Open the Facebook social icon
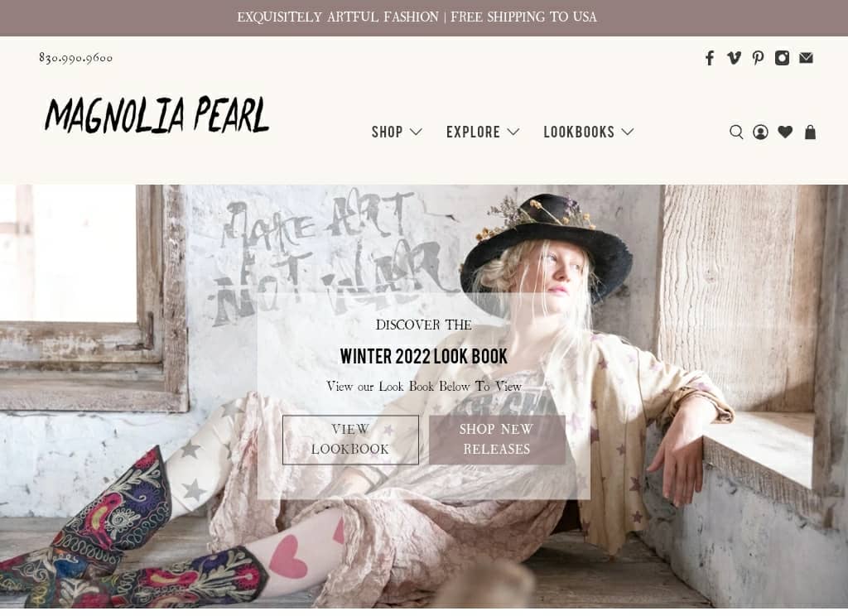This screenshot has width=848, height=616. [710, 58]
